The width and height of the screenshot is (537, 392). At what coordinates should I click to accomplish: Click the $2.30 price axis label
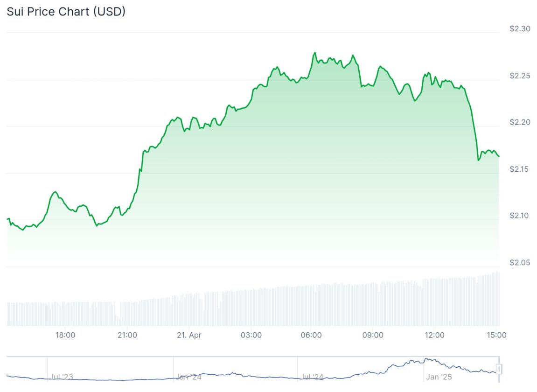click(x=520, y=29)
